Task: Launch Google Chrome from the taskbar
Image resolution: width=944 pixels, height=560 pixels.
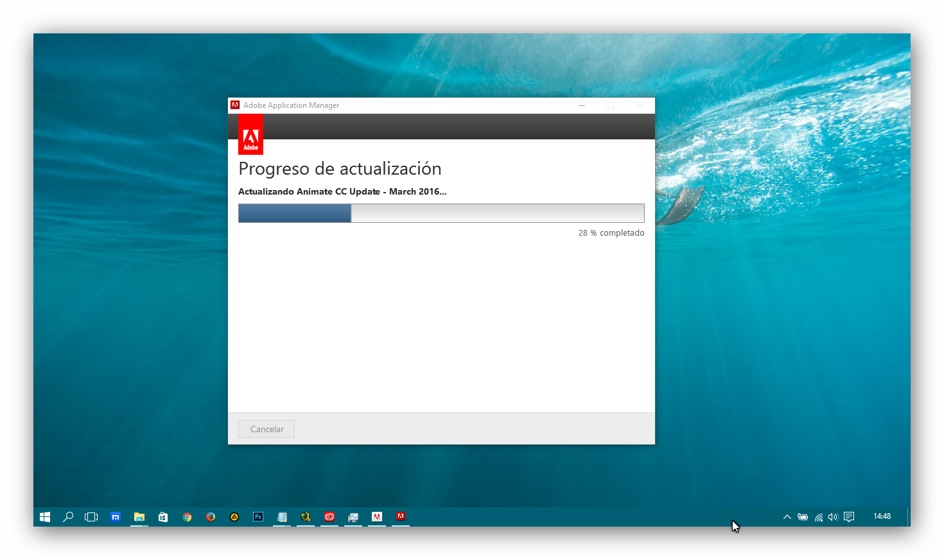Action: click(187, 517)
